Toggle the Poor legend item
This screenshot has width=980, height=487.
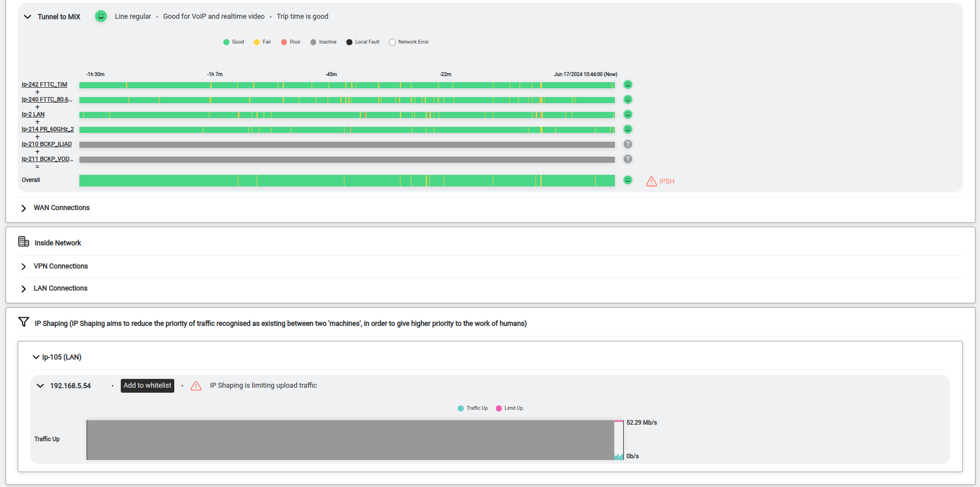pos(291,42)
